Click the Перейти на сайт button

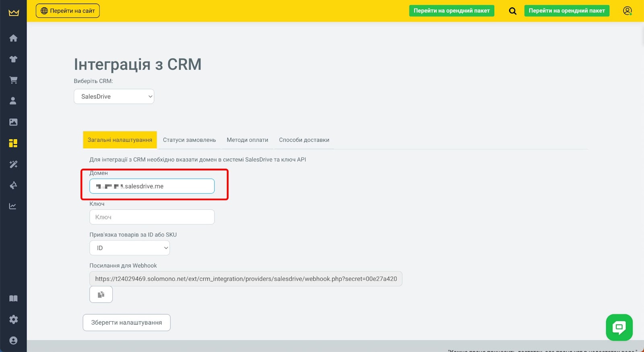click(x=68, y=11)
